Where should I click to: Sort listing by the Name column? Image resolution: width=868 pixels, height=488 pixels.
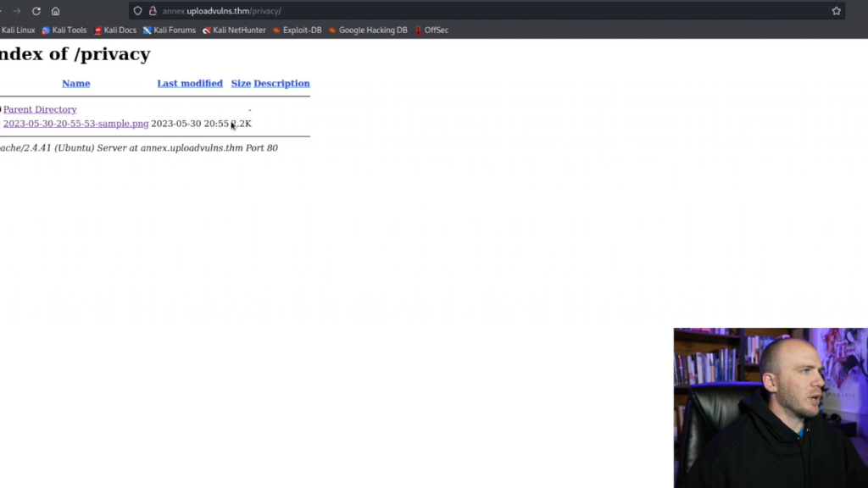coord(75,84)
